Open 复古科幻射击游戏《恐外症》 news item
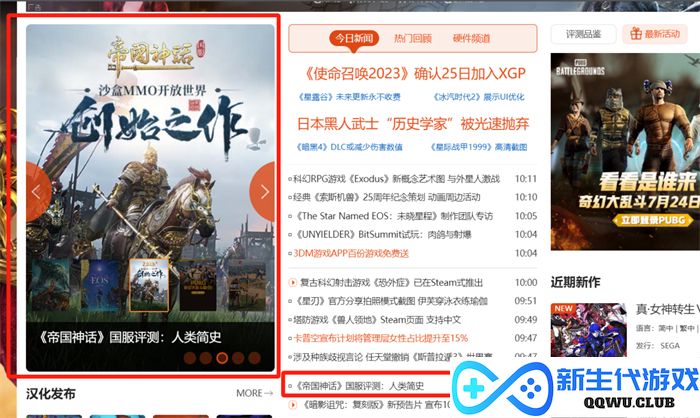 click(x=392, y=283)
